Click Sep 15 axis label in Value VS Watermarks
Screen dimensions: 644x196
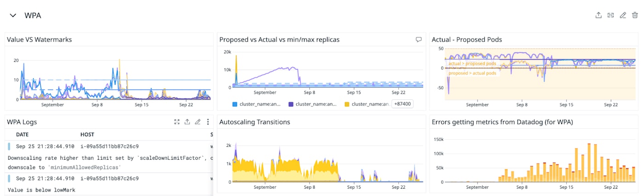(142, 104)
